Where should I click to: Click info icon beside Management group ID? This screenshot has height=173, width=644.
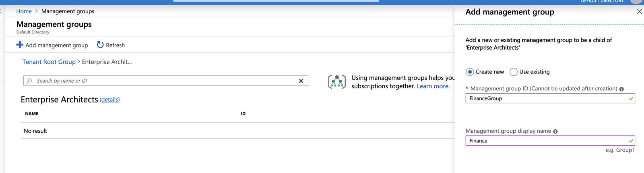click(621, 89)
